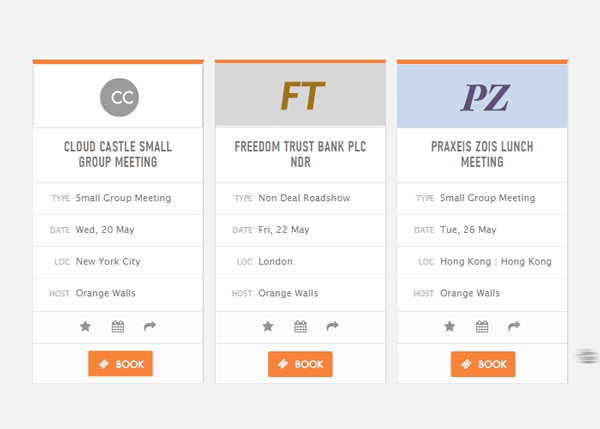Favorite the Freedom Trust Bank NDR
The height and width of the screenshot is (429, 600).
(x=268, y=326)
